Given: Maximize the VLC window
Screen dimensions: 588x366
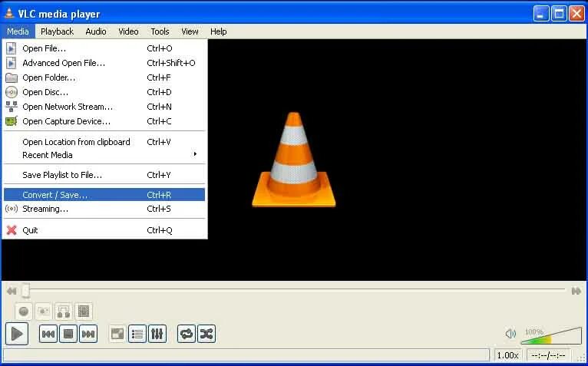Looking at the screenshot, I should pyautogui.click(x=559, y=14).
